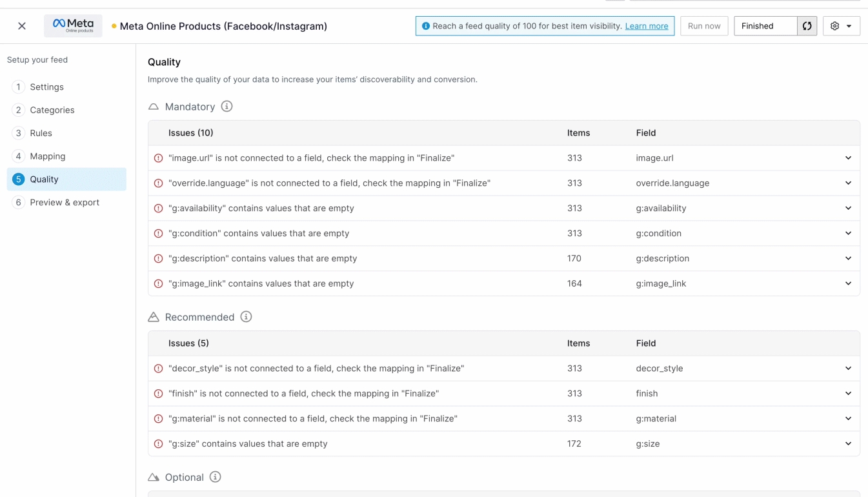
Task: Click the error icon on the decor_style row
Action: coord(158,368)
